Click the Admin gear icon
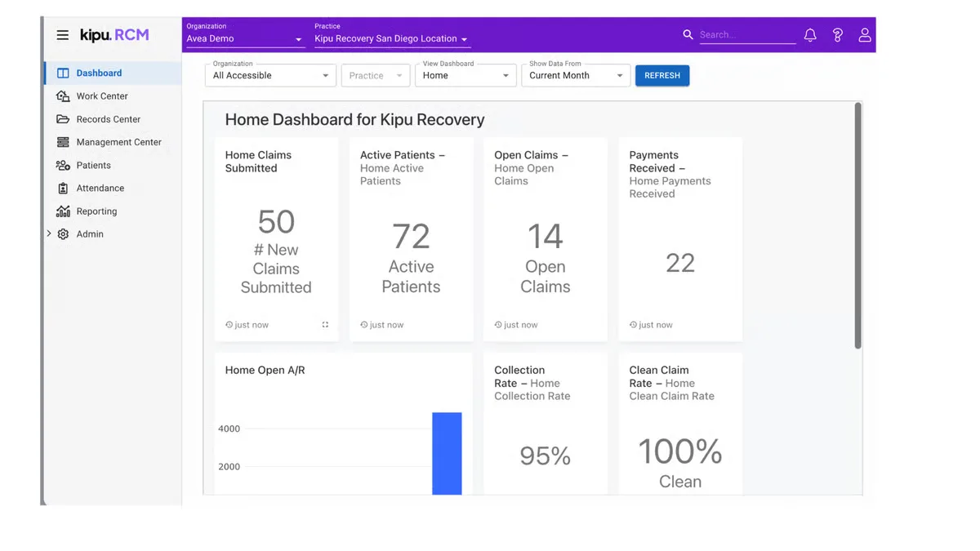 click(63, 234)
